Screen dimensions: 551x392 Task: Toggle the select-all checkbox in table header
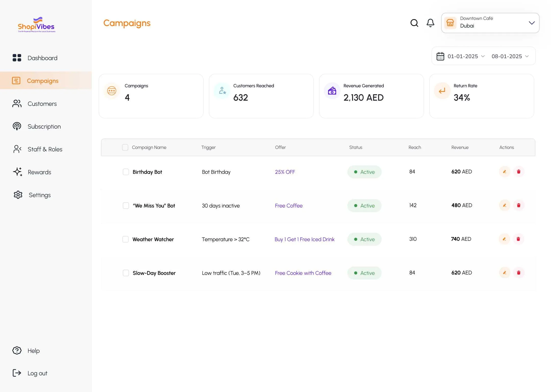[x=125, y=147]
